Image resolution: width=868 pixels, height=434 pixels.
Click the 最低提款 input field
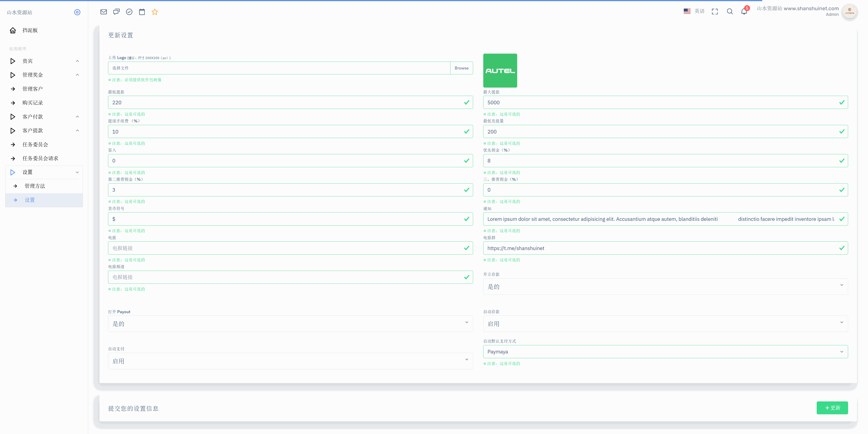pyautogui.click(x=286, y=102)
